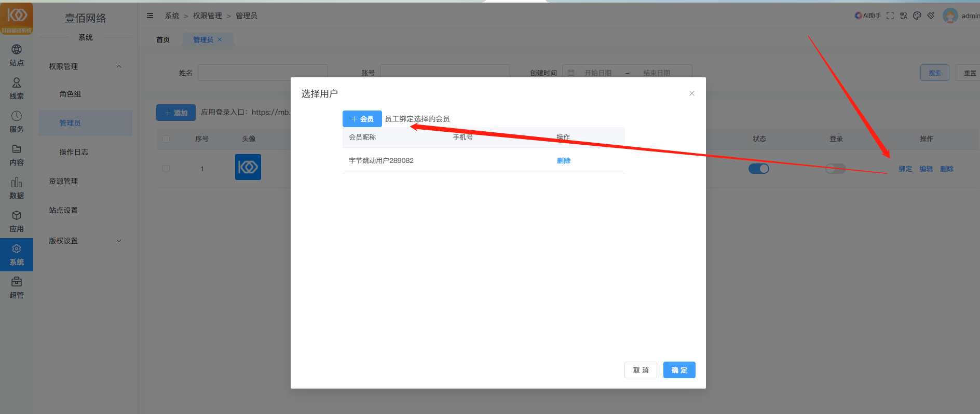Click the + 添加 button
Image resolution: width=980 pixels, height=414 pixels.
(x=176, y=113)
